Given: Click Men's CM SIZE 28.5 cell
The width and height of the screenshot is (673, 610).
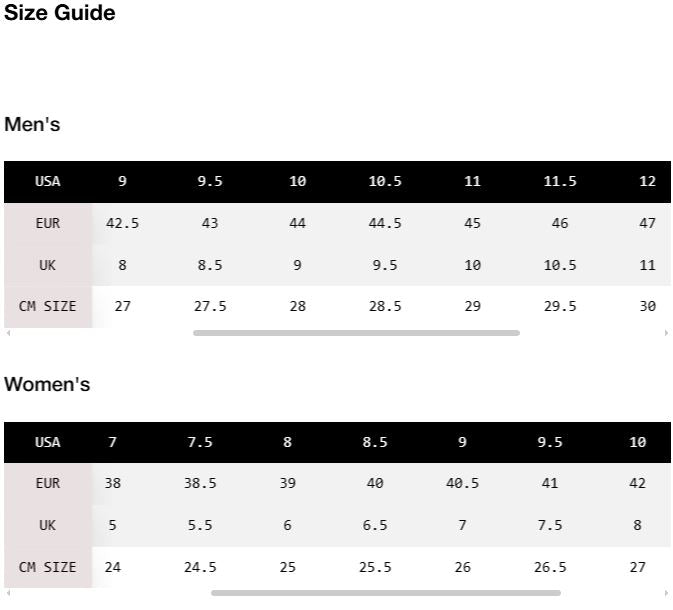Looking at the screenshot, I should click(x=385, y=306).
